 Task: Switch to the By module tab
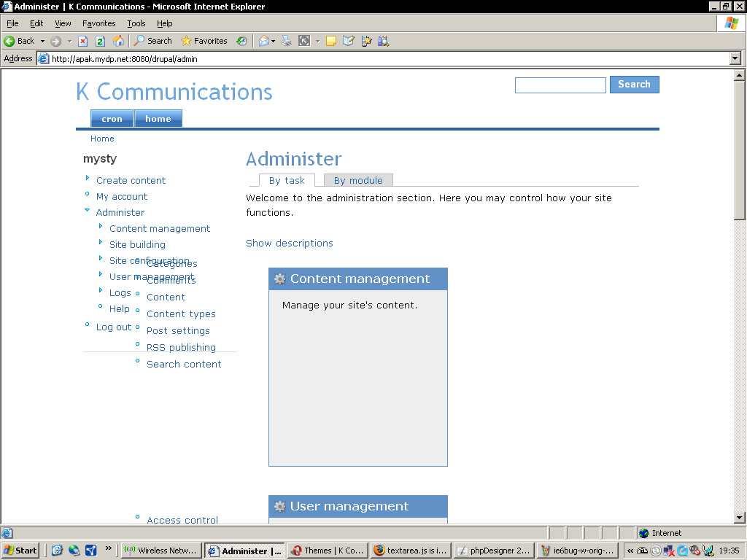point(358,180)
